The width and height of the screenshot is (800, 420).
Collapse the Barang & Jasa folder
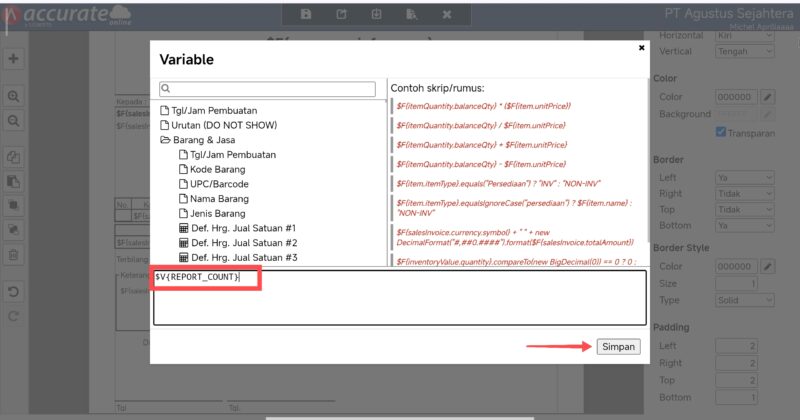165,141
